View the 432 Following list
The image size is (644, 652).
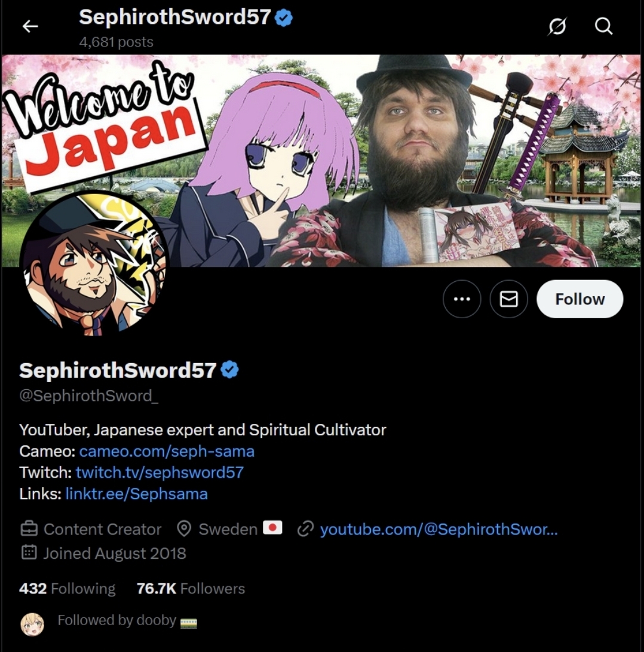(68, 588)
